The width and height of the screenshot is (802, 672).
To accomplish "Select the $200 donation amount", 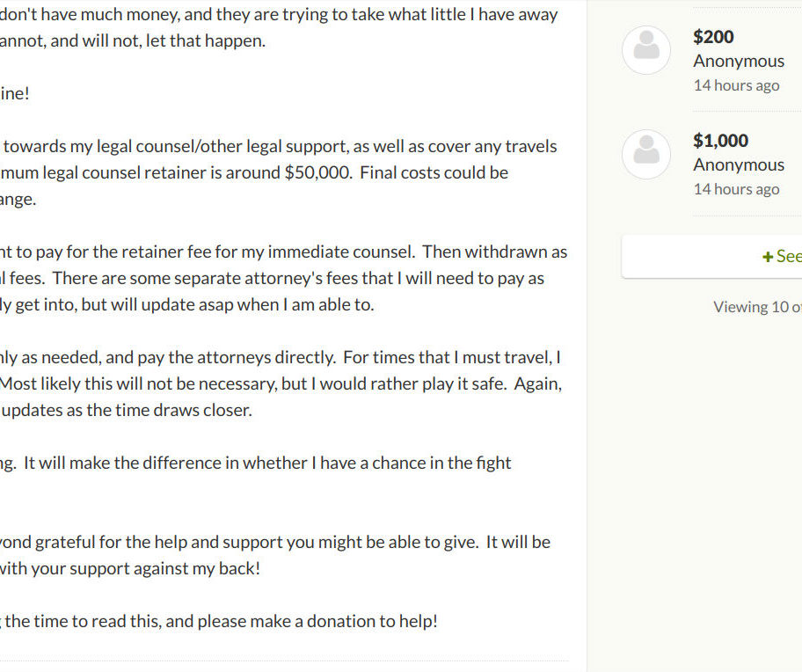I will coord(713,37).
